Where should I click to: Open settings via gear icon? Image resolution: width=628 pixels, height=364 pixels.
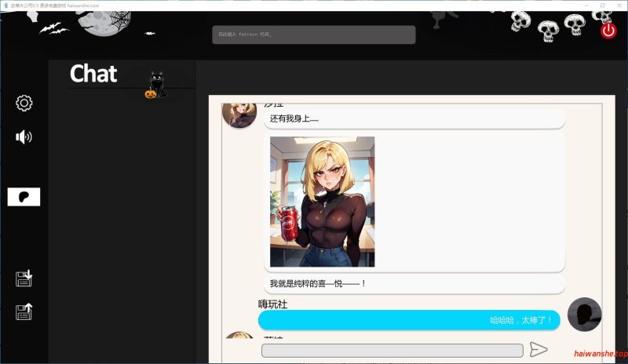pos(24,103)
